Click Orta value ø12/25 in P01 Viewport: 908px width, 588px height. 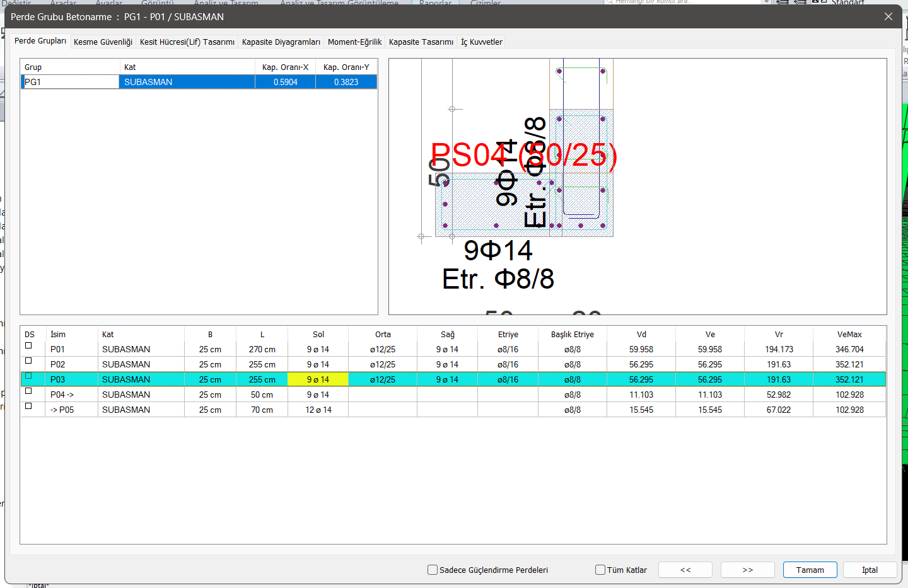tap(383, 349)
